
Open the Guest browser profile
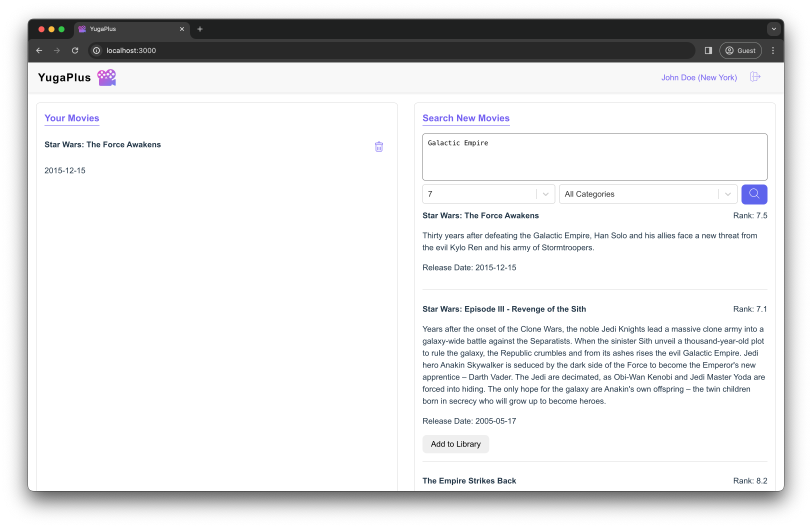pos(740,50)
